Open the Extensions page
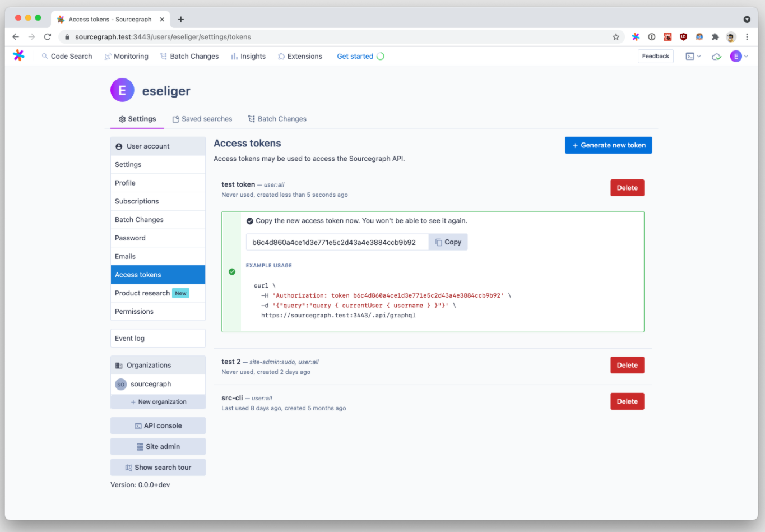 (x=300, y=57)
